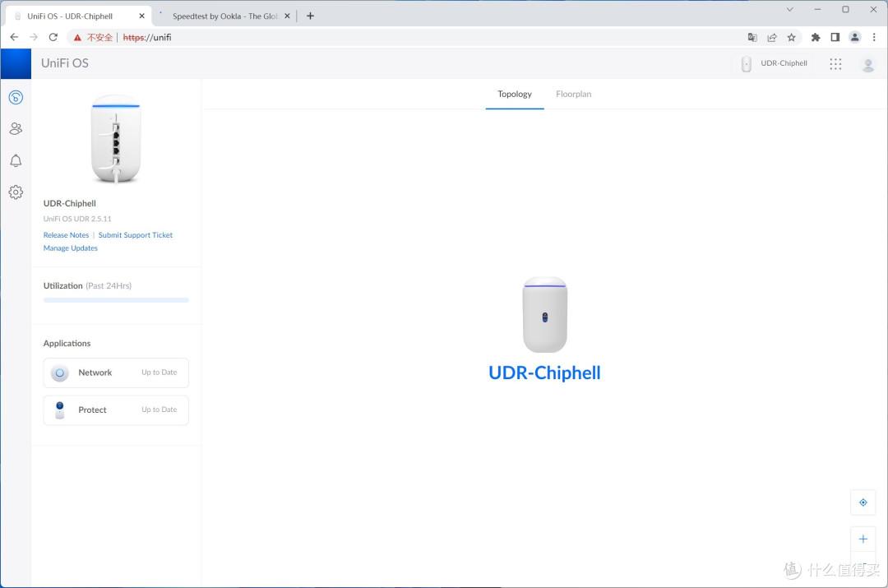This screenshot has width=888, height=588.
Task: Bookmark this page with the star icon
Action: point(791,37)
